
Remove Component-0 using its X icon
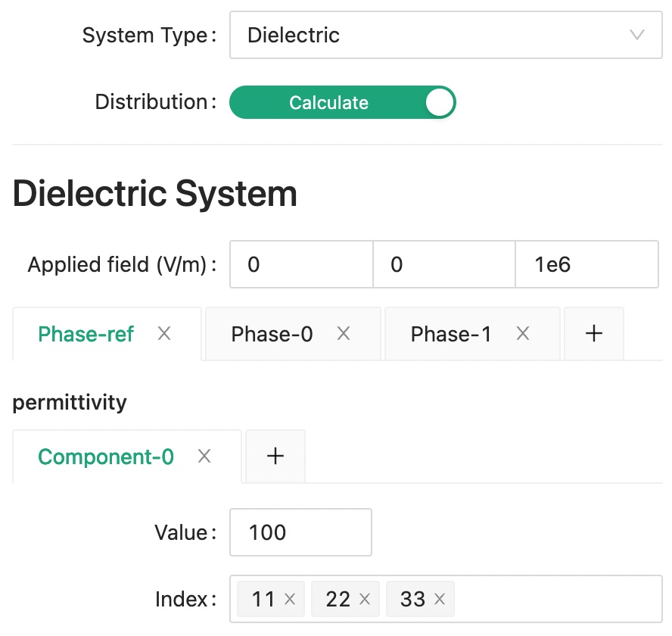click(x=204, y=456)
